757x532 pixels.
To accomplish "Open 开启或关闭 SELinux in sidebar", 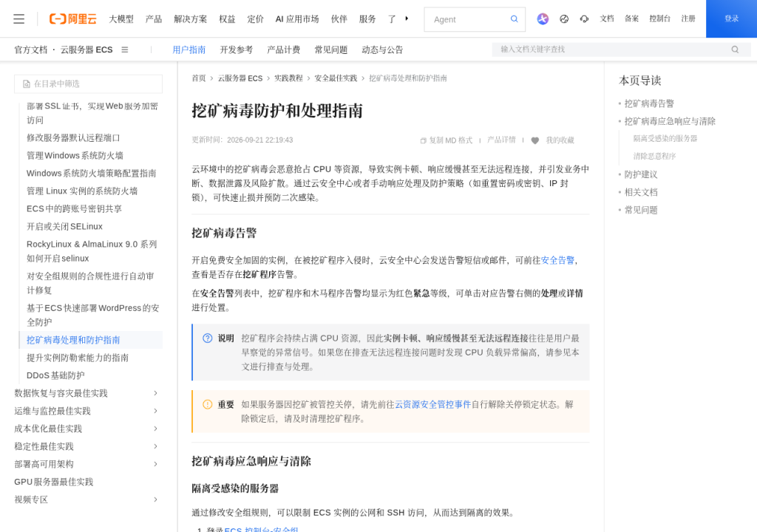I will click(x=64, y=227).
